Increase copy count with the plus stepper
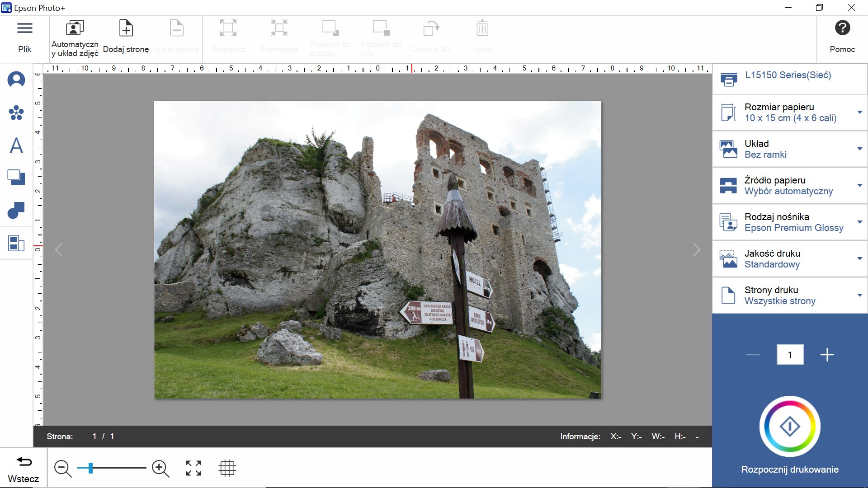The width and height of the screenshot is (868, 488). [x=827, y=355]
